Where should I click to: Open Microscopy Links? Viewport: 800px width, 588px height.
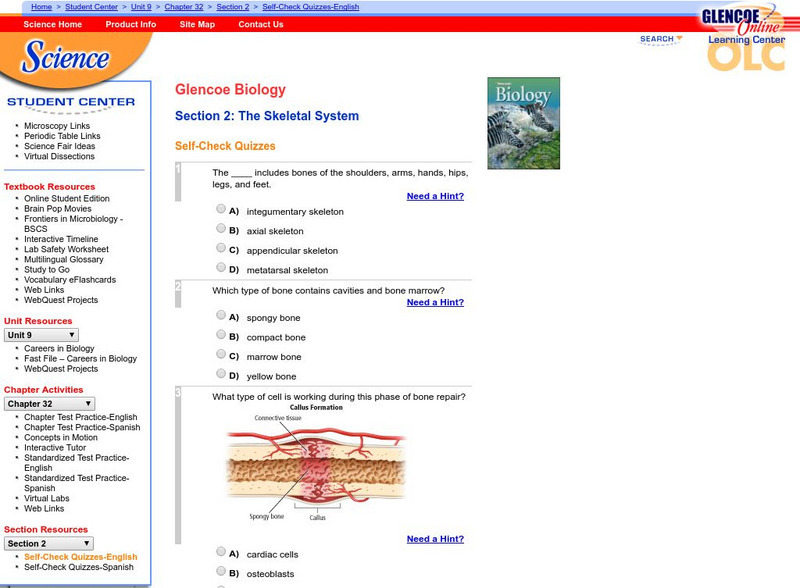tap(57, 126)
